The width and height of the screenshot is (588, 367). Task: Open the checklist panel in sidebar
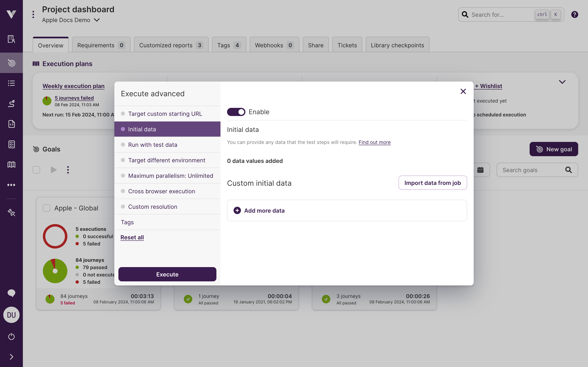11,144
